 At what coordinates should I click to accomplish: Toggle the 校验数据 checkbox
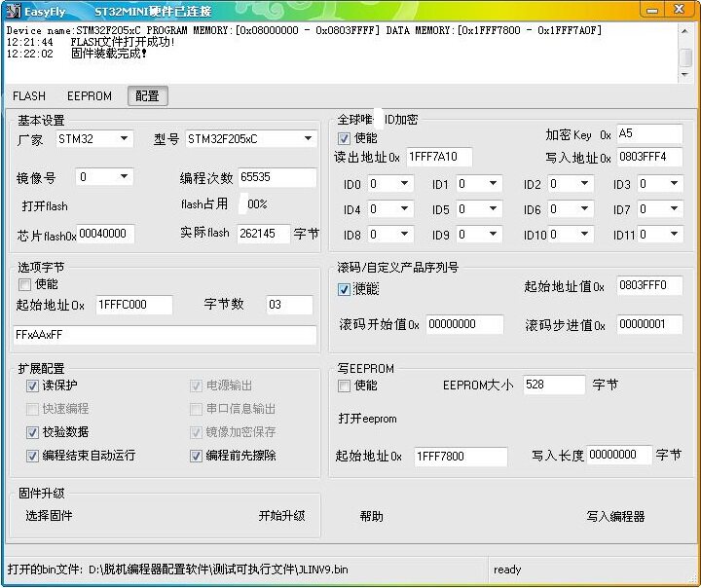[x=32, y=432]
